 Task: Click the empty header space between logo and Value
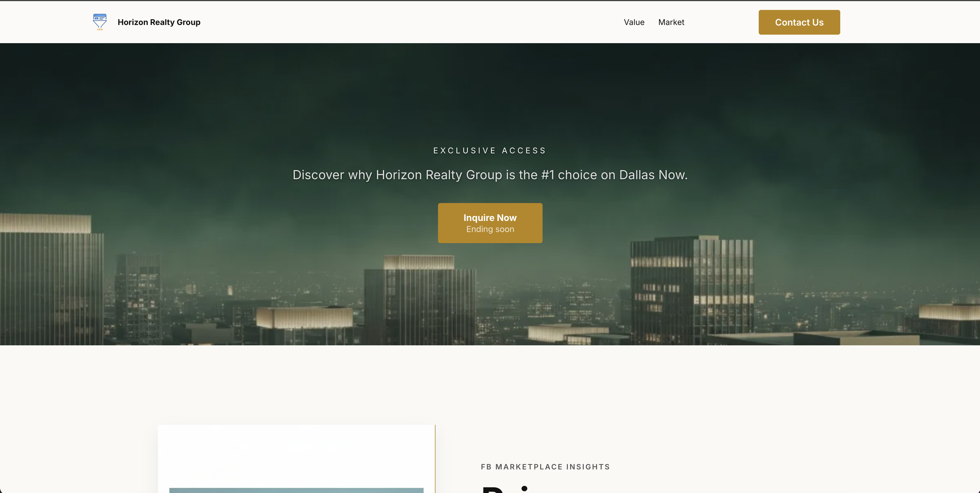(x=411, y=22)
